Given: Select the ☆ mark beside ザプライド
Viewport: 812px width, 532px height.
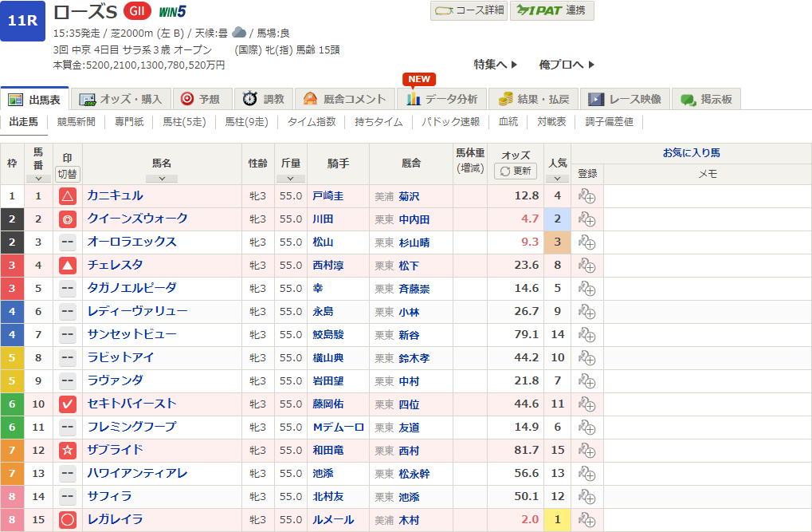Looking at the screenshot, I should coord(67,450).
